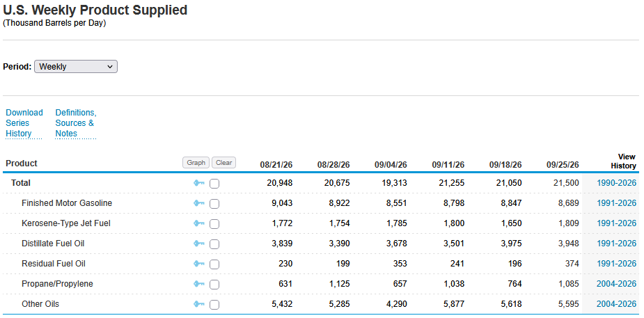This screenshot has height=318, width=644.
Task: View Other Oils history 2004-2026
Action: 616,304
